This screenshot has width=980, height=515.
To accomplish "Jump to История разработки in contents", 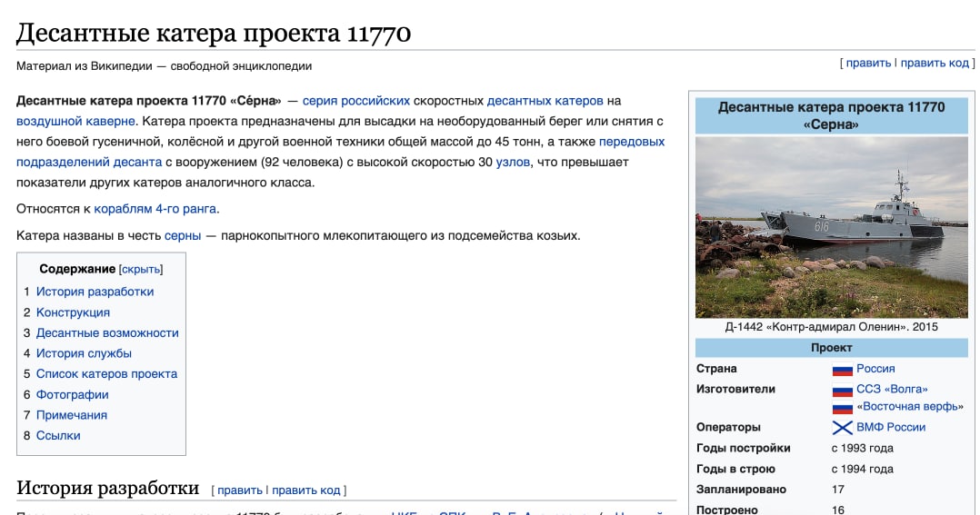I will click(95, 292).
